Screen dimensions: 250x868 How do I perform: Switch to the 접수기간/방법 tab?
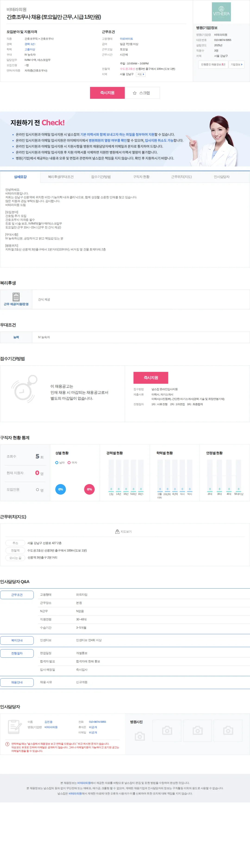[x=101, y=177]
